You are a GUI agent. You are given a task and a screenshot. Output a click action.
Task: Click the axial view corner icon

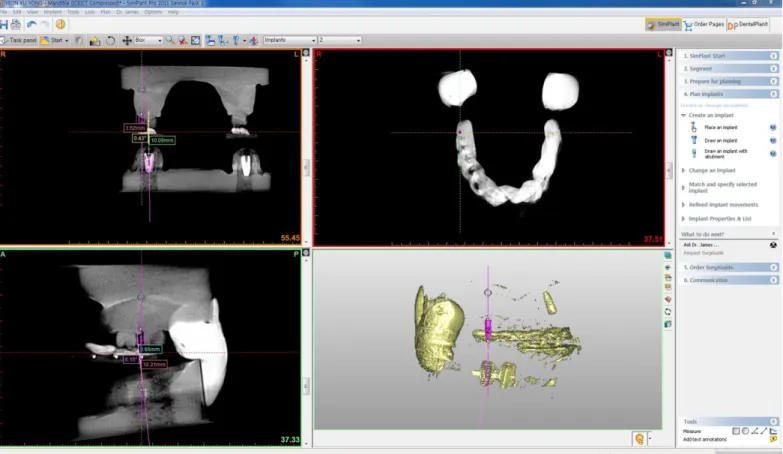coord(669,52)
